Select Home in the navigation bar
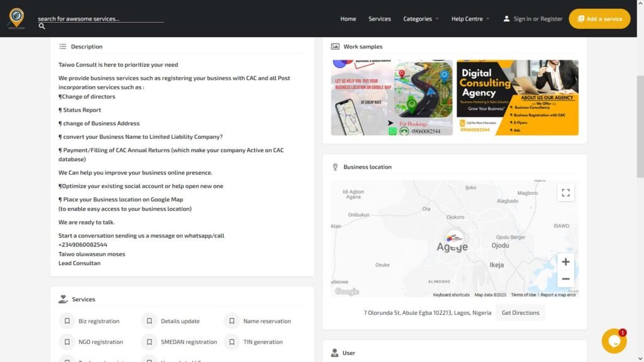Image resolution: width=644 pixels, height=362 pixels. [348, 19]
